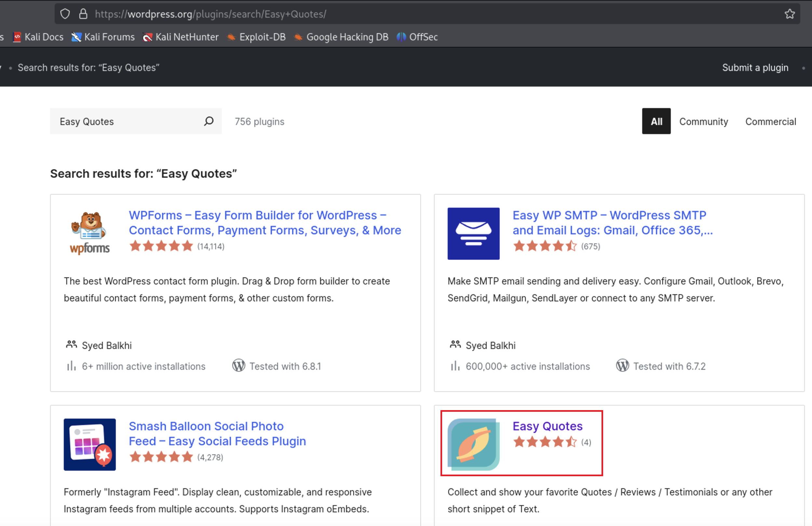
Task: Click the Easy Quotes description text
Action: click(x=610, y=500)
